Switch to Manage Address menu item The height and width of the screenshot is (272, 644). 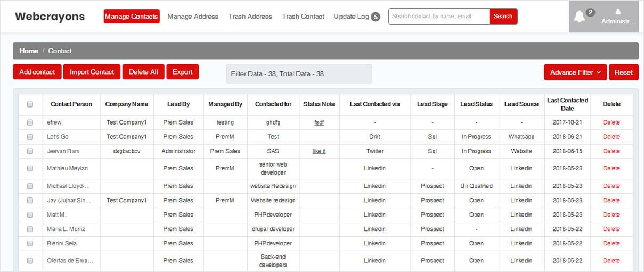[193, 17]
